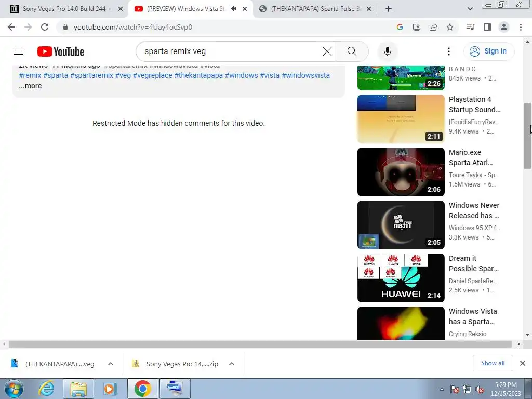Sign in to YouTube
Viewport: 532px width, 399px height.
click(488, 51)
